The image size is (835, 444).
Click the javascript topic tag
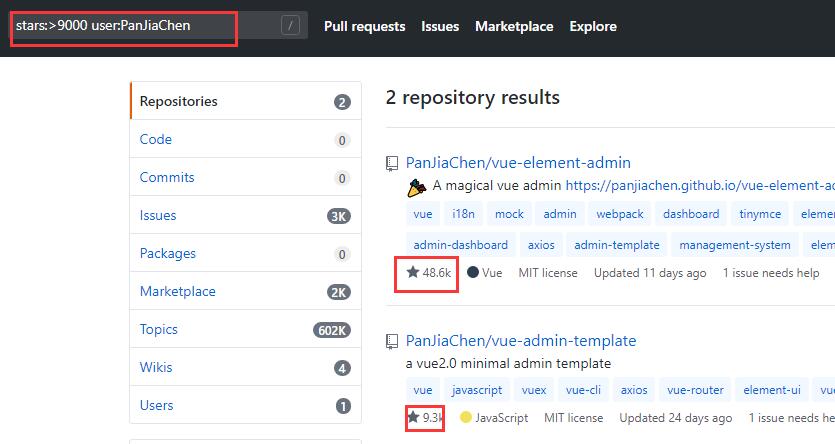(x=477, y=390)
